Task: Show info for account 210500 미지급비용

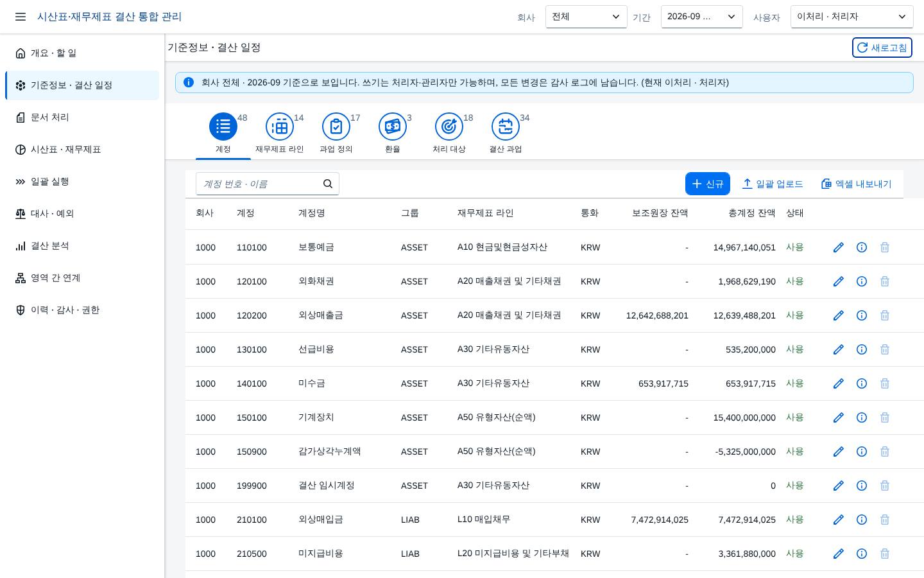Action: coord(862,554)
